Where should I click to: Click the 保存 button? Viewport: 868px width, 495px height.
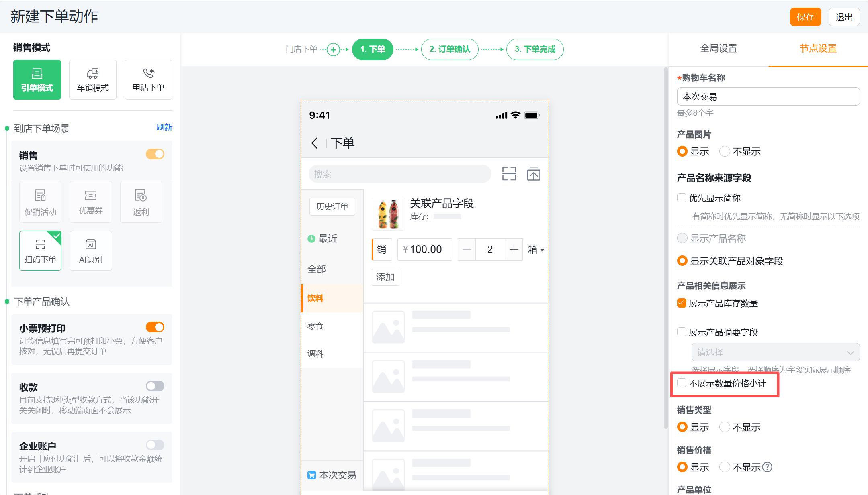point(805,17)
